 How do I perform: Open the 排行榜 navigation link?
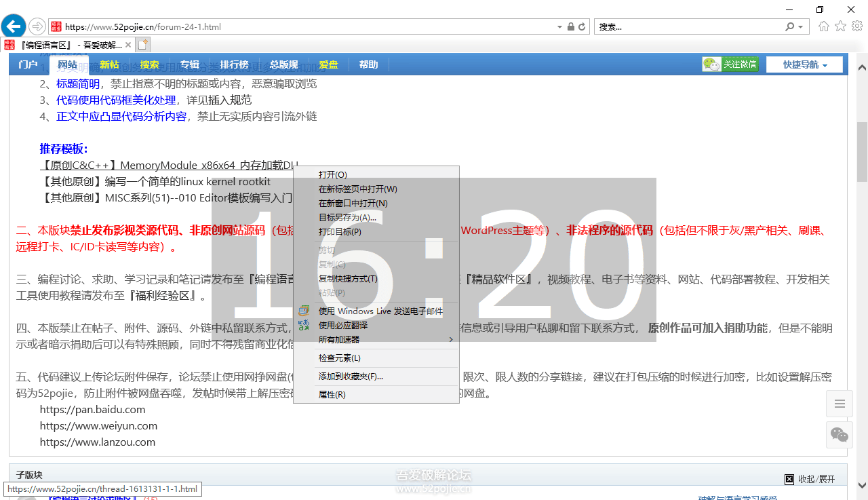234,65
